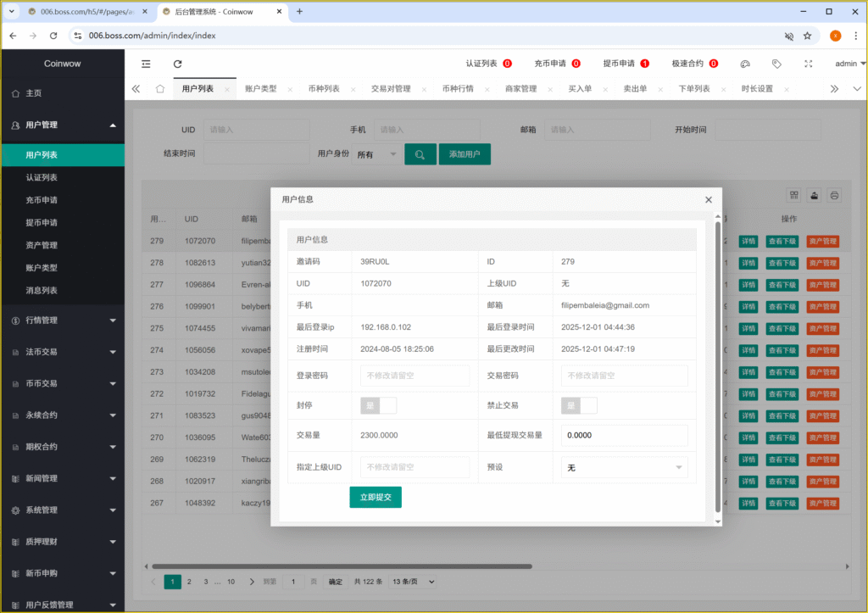This screenshot has width=868, height=613.
Task: Click the table's horizontal scrollbar
Action: [339, 566]
